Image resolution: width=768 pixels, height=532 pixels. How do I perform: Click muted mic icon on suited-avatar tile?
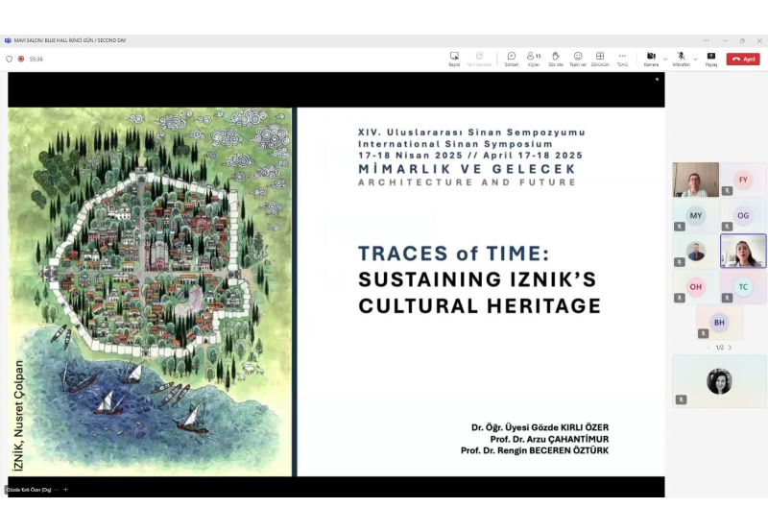680,261
